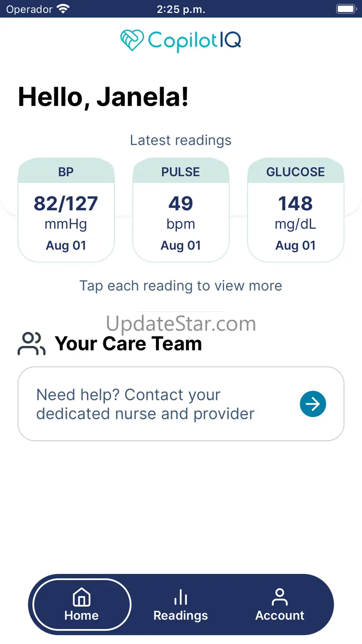Click the blue arrow circle icon

tap(313, 404)
